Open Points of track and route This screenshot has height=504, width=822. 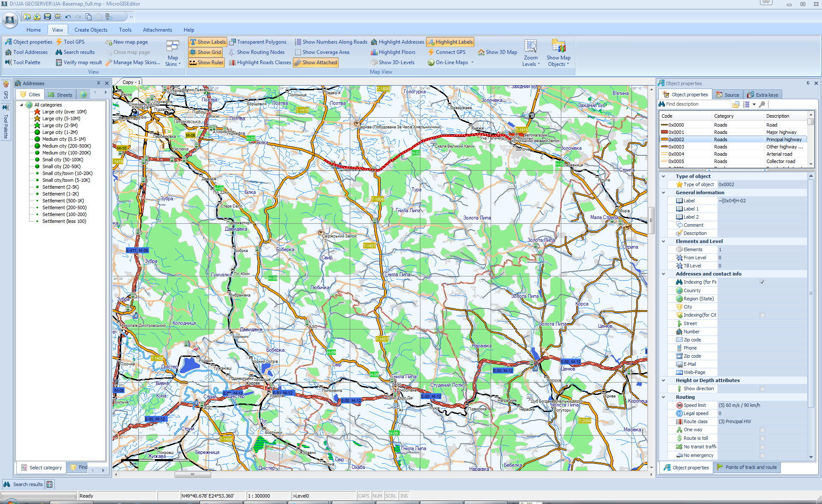click(746, 467)
